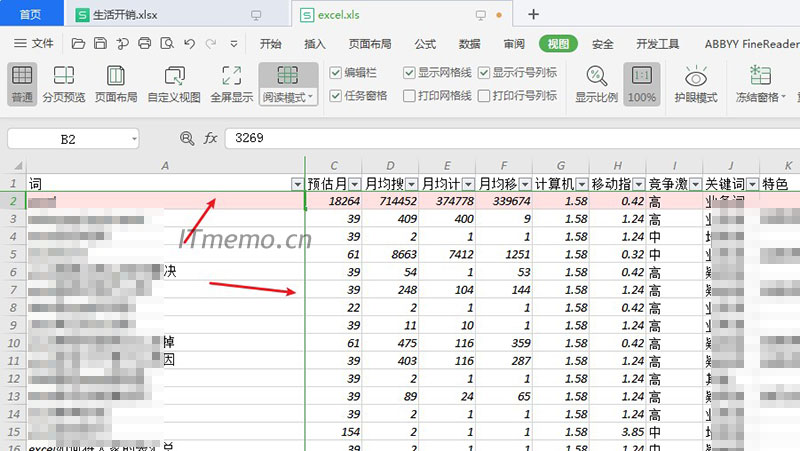Open a new tab with plus button
Screen dimensions: 800x451
(533, 14)
